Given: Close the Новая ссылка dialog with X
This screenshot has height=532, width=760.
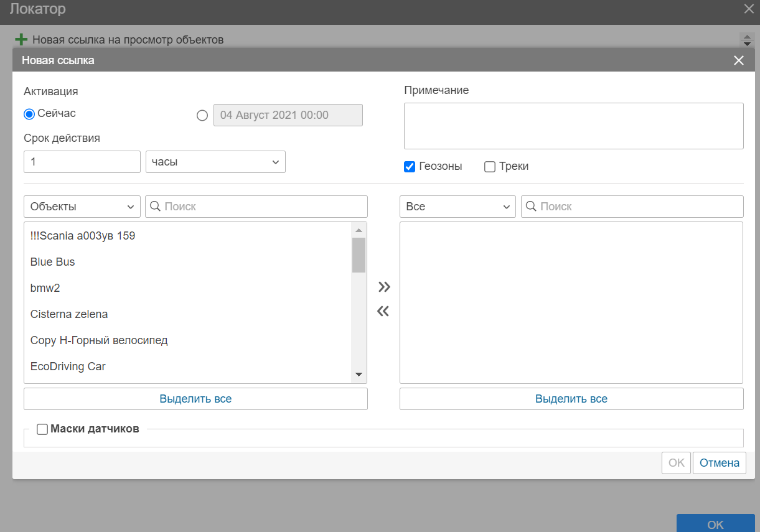Looking at the screenshot, I should (x=738, y=60).
